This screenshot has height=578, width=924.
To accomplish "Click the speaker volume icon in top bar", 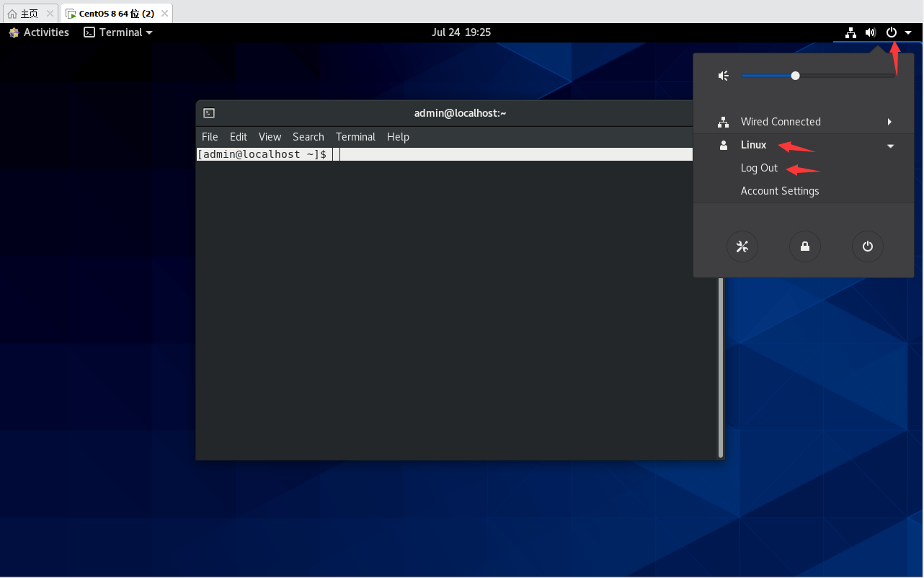I will (x=871, y=32).
